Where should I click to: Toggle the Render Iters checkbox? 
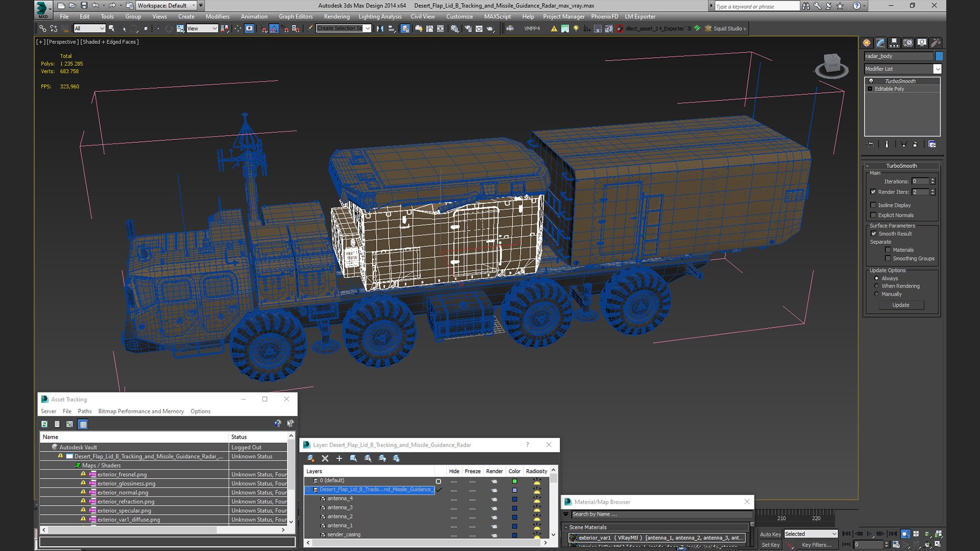click(x=873, y=192)
